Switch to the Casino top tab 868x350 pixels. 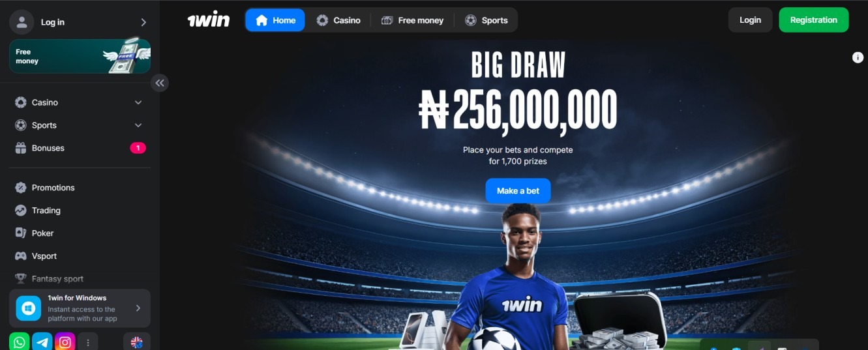(x=338, y=20)
